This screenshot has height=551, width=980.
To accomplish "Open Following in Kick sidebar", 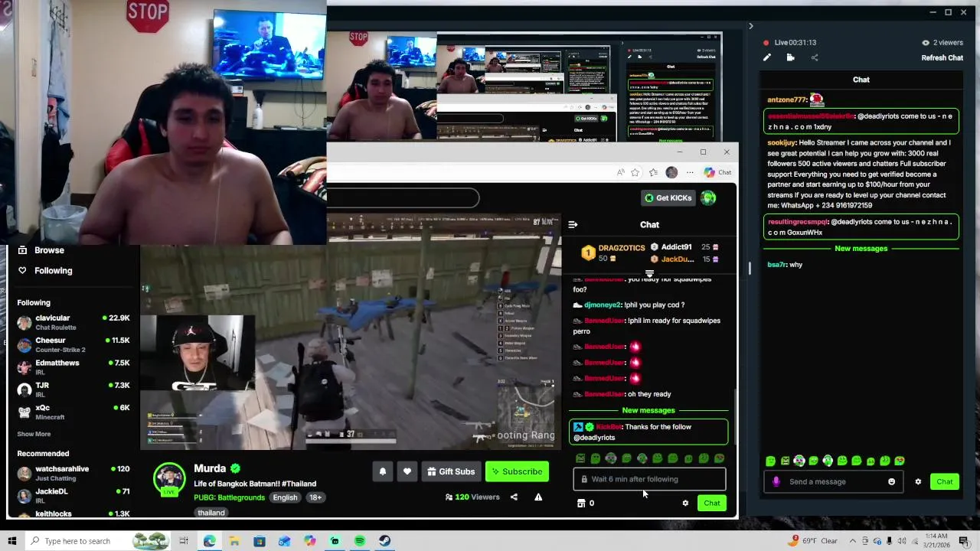I will pos(53,270).
